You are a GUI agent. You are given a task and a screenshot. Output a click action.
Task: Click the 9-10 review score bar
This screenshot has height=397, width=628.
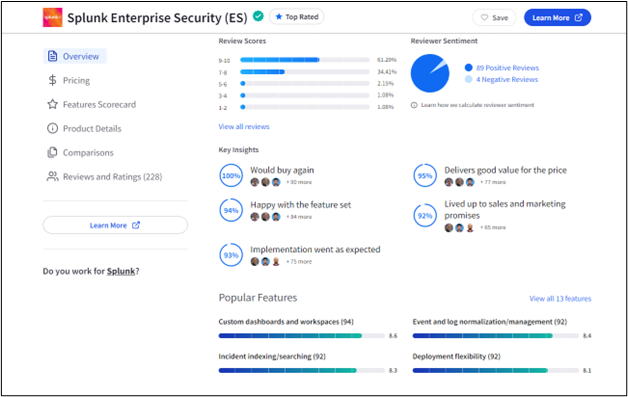[304, 60]
